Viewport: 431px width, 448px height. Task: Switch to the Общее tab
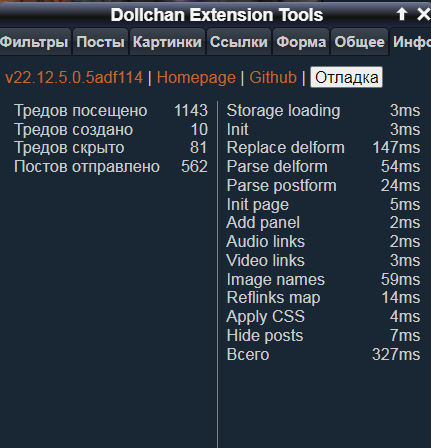point(359,42)
